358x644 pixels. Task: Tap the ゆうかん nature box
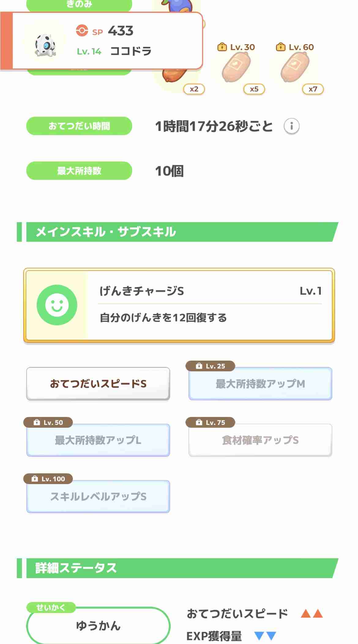pos(98,625)
